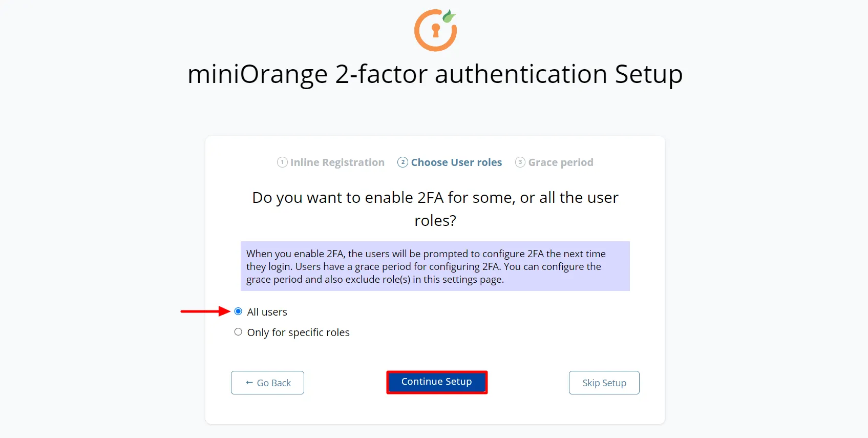
Task: Click the left arrow inside Go Back
Action: click(249, 383)
